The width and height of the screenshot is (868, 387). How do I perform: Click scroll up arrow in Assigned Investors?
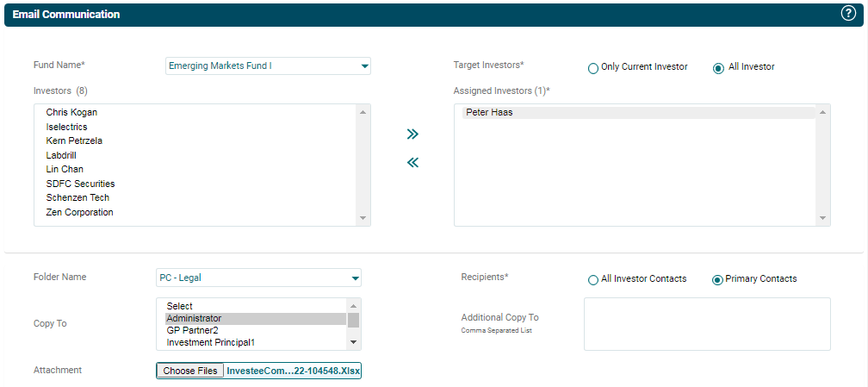[x=822, y=112]
